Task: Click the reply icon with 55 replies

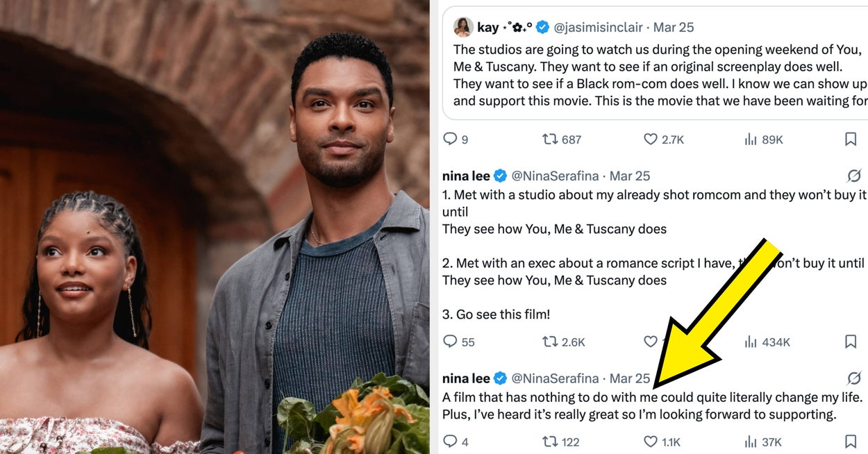Action: [x=451, y=342]
